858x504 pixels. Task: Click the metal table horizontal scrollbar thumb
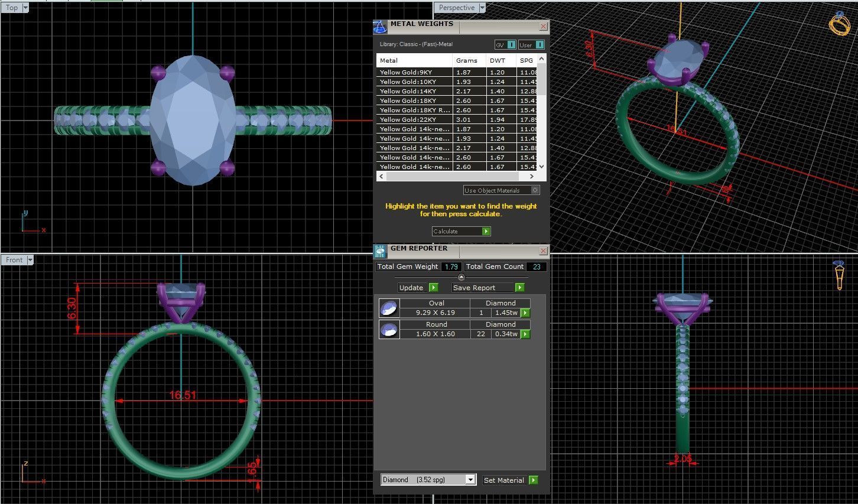tap(452, 176)
